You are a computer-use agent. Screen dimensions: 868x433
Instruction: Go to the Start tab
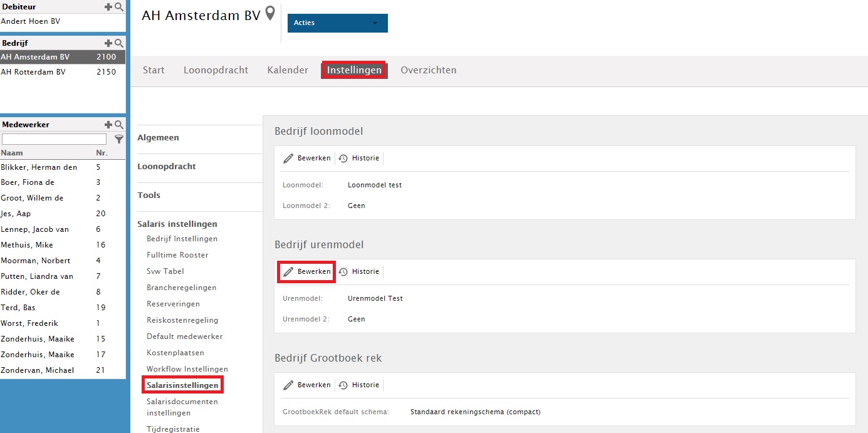[x=154, y=70]
